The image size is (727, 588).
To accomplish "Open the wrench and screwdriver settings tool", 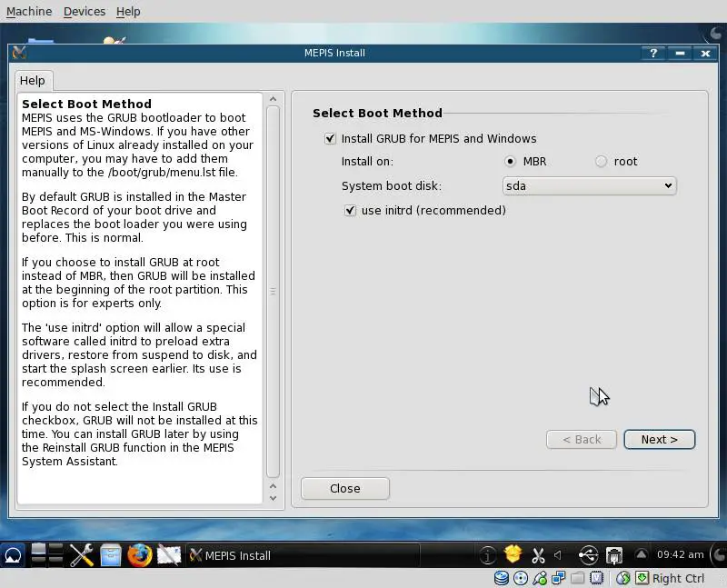I will [82, 555].
